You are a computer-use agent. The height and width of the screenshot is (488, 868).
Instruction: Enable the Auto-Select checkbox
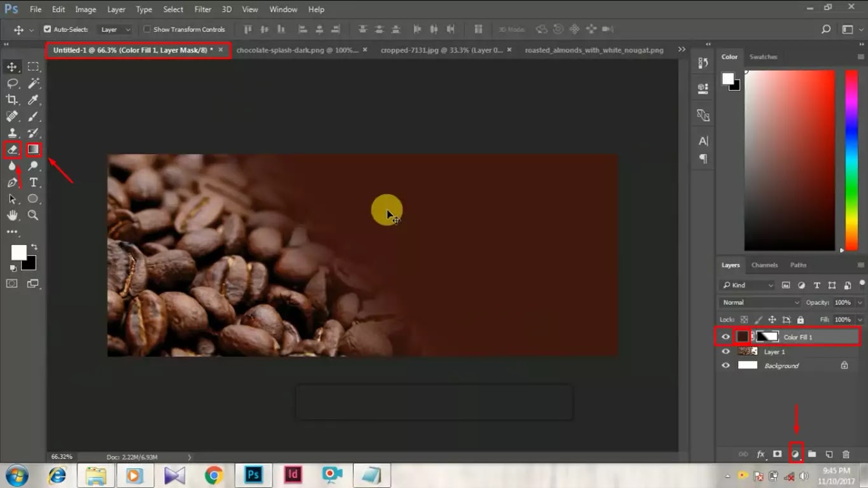(x=47, y=29)
